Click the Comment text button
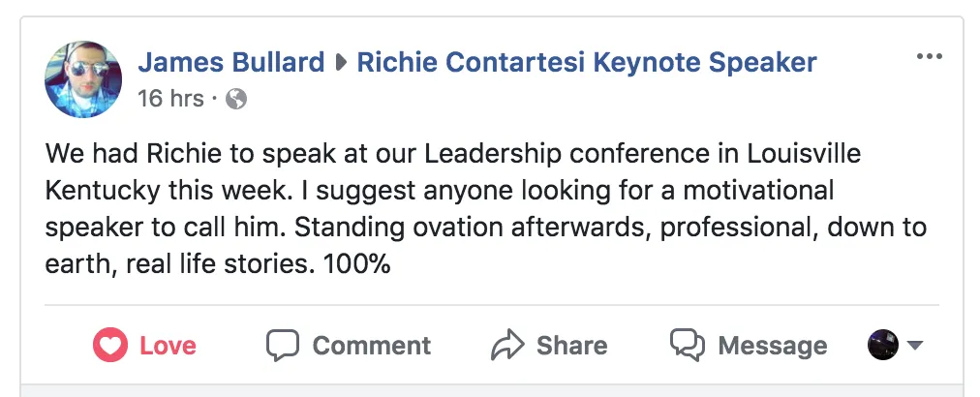 pyautogui.click(x=371, y=345)
